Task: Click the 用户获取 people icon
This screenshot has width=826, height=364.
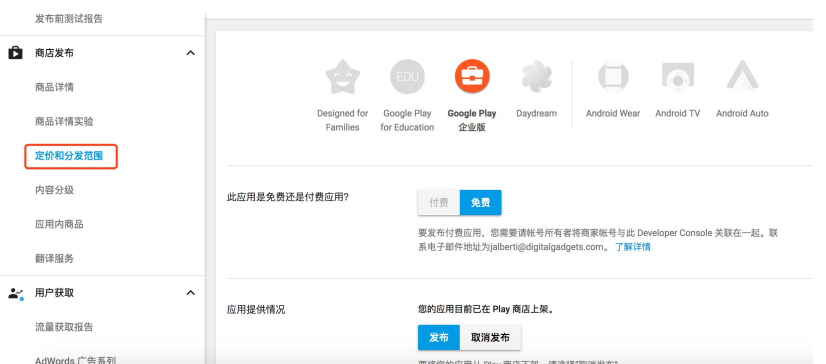Action: coord(16,293)
